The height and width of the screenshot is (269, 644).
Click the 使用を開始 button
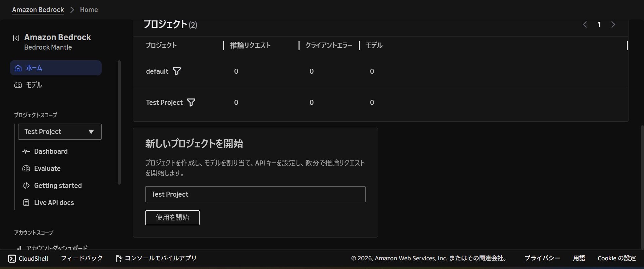172,218
